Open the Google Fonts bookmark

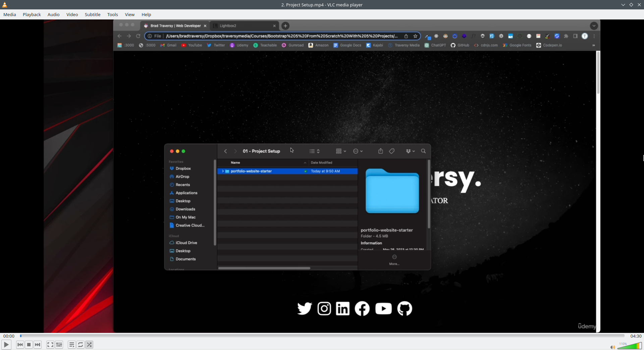tap(517, 45)
